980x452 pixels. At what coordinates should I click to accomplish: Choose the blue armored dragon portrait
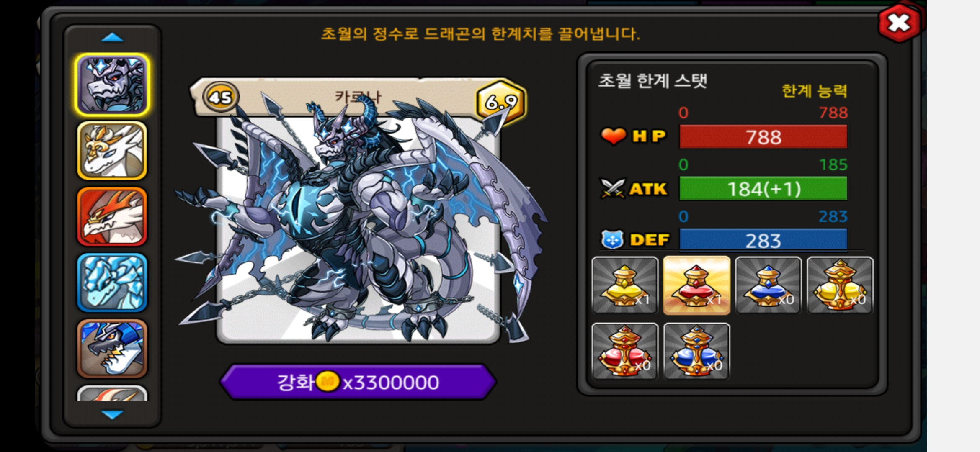click(112, 349)
